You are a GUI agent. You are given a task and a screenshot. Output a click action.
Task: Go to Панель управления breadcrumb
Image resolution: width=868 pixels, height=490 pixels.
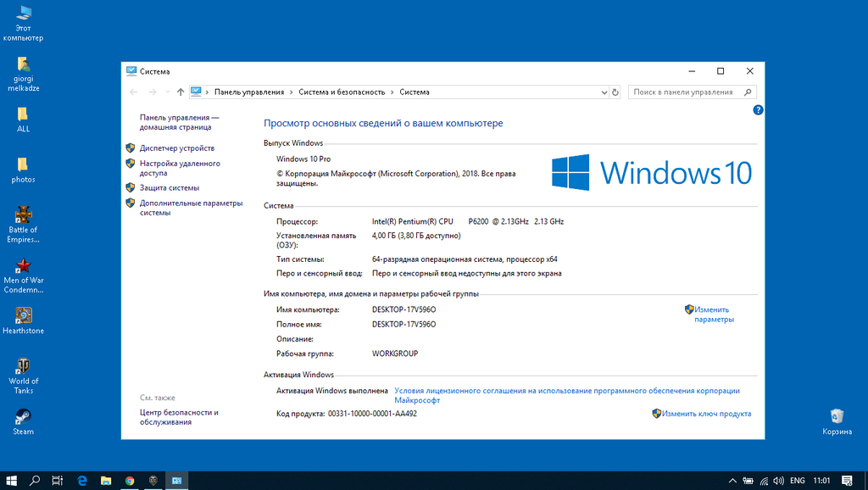pyautogui.click(x=249, y=92)
